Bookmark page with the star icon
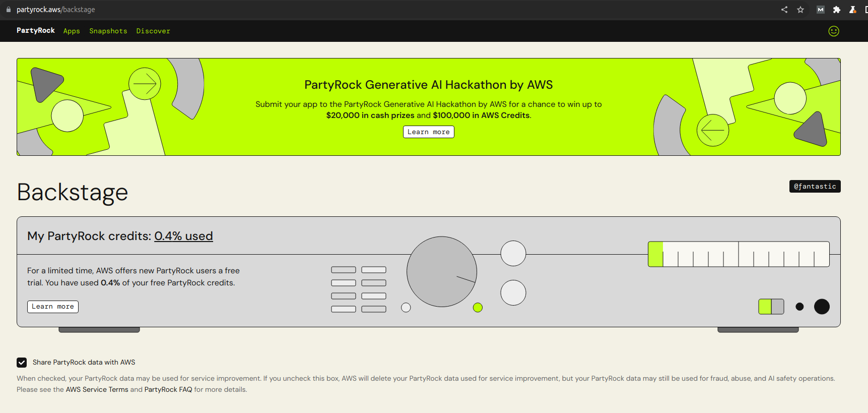868x413 pixels. click(800, 10)
